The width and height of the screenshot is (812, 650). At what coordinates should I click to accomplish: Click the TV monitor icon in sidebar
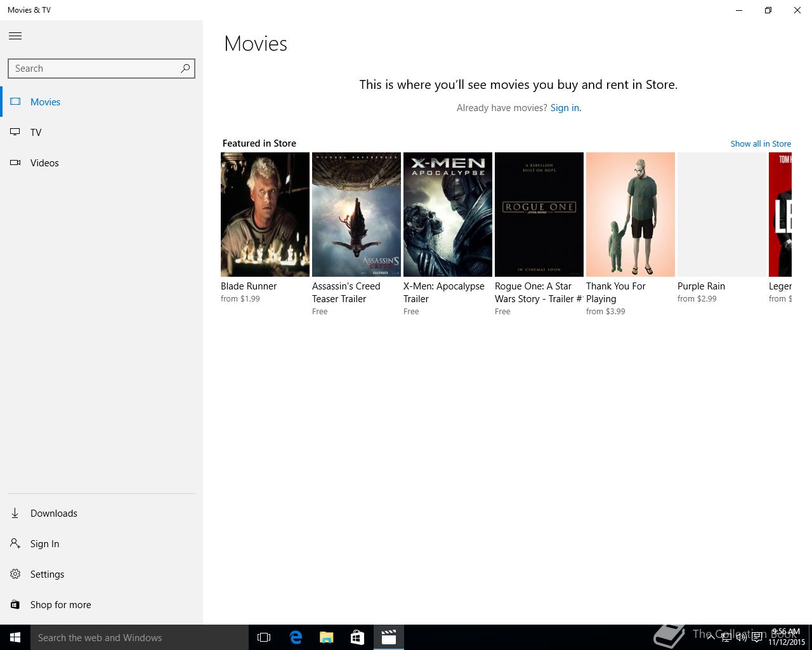[15, 132]
